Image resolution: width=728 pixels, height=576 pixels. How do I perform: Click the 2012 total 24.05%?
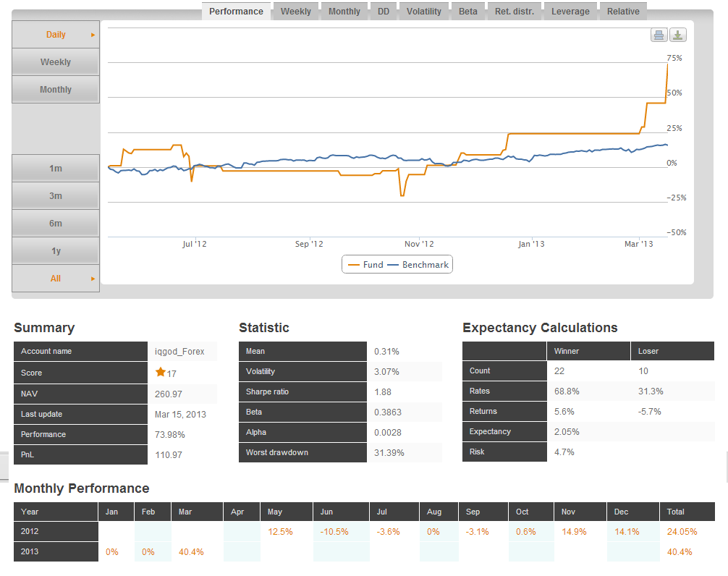coord(682,532)
